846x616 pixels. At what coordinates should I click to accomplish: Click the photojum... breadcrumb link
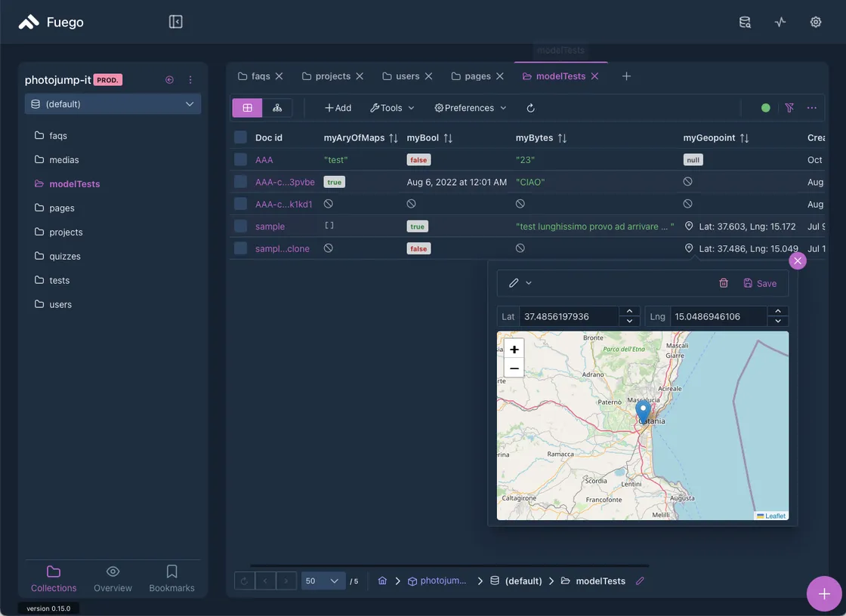click(437, 581)
